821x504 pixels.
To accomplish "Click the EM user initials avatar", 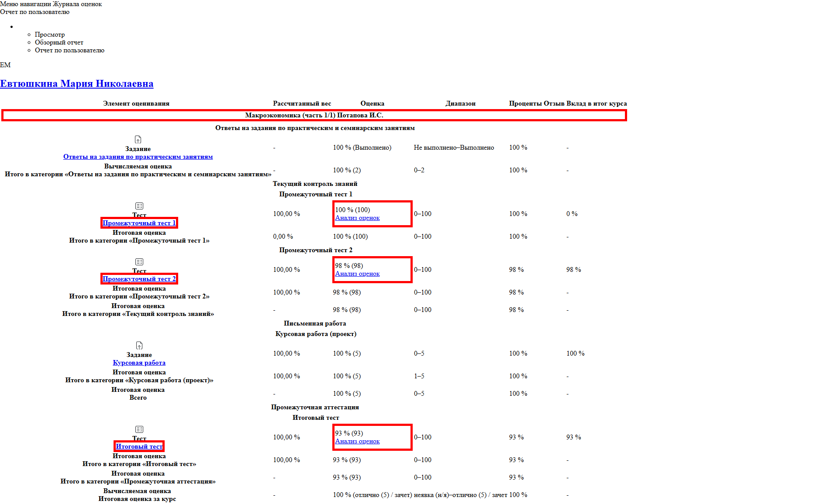I will click(x=5, y=65).
